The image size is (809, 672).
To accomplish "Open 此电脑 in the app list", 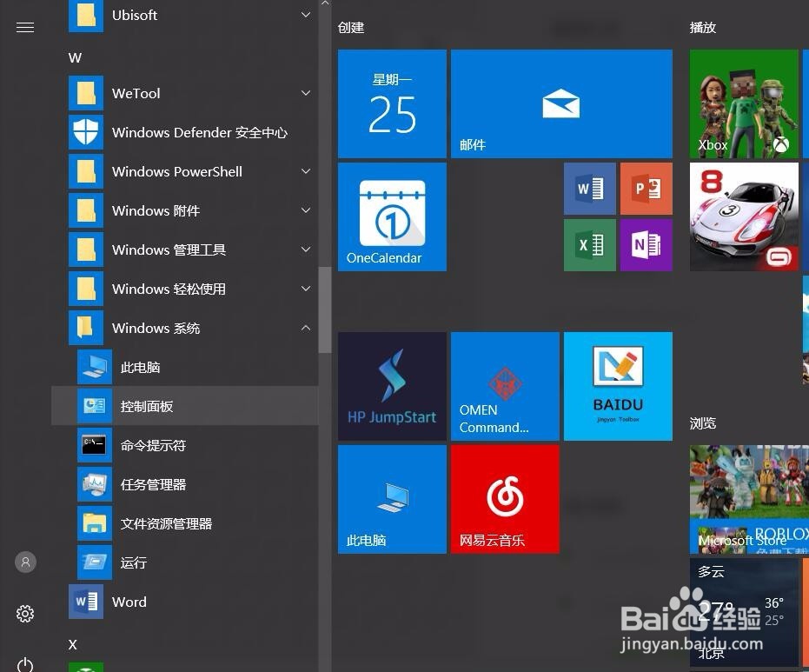I will [x=185, y=367].
